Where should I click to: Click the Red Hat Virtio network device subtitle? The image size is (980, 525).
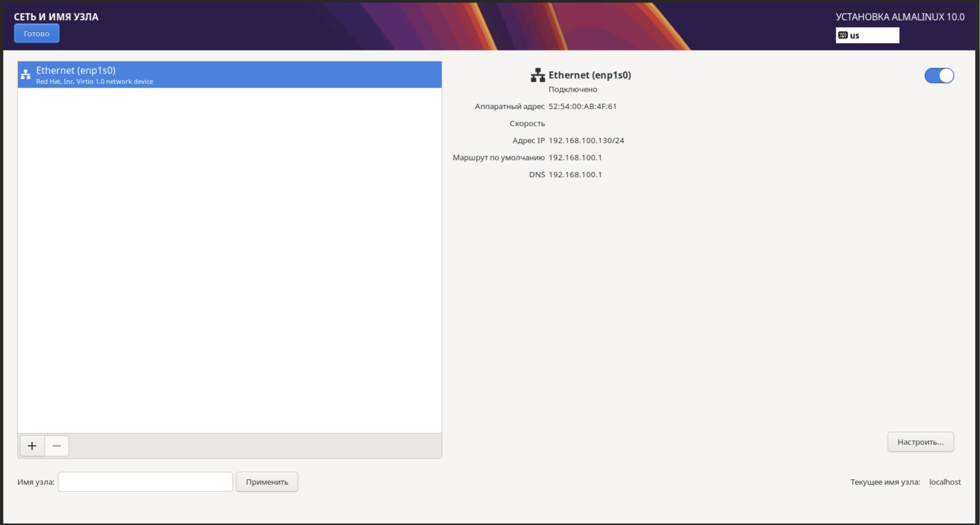point(94,82)
